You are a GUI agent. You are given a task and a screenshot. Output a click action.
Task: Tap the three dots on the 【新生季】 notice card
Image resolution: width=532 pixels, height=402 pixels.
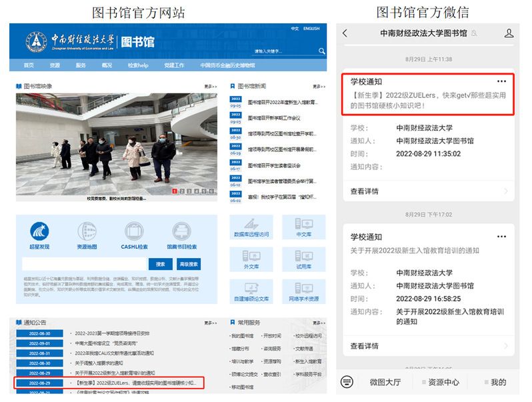click(x=501, y=81)
